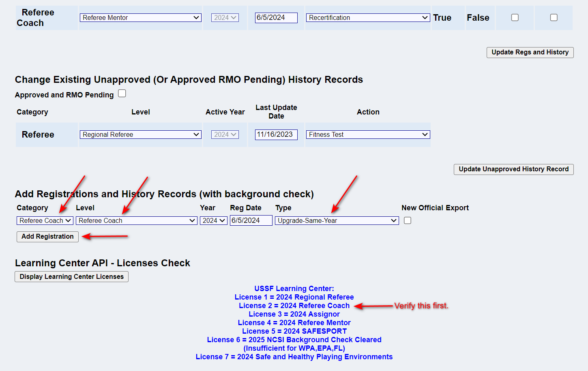Click the License 7 Safe and Healthy Playing Environments line
Screen dimensions: 588x371
click(294, 357)
